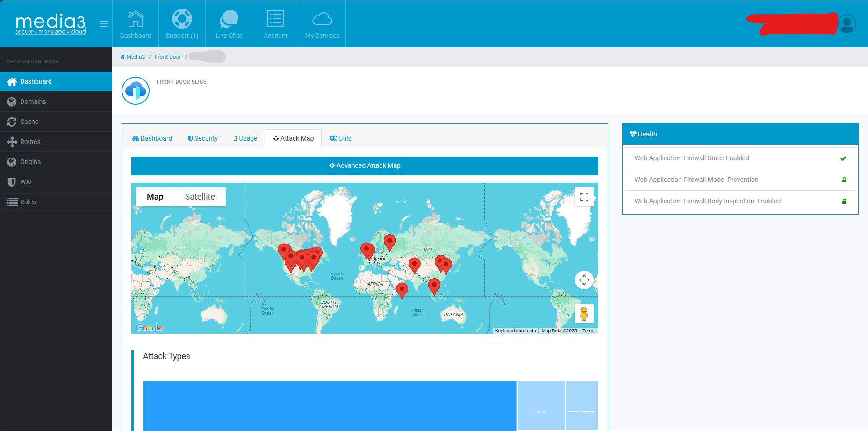Open Origins in the sidebar
The height and width of the screenshot is (431, 868).
(x=56, y=162)
